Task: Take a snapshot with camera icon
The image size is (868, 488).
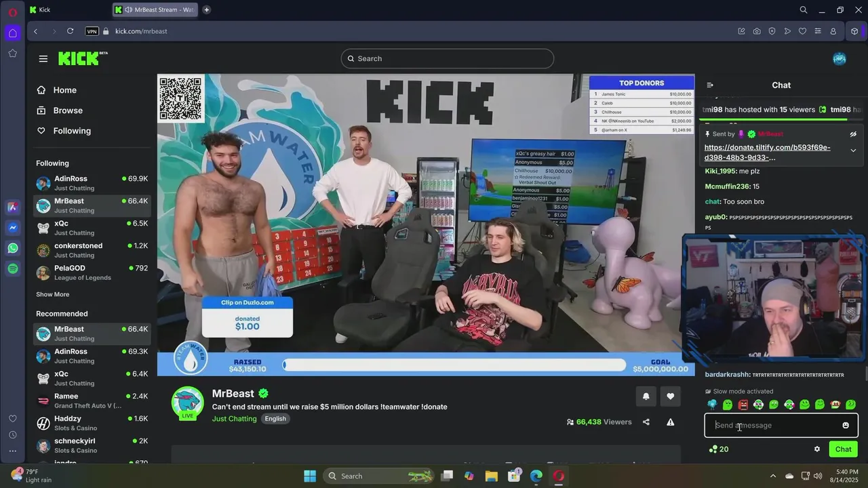Action: click(x=757, y=31)
